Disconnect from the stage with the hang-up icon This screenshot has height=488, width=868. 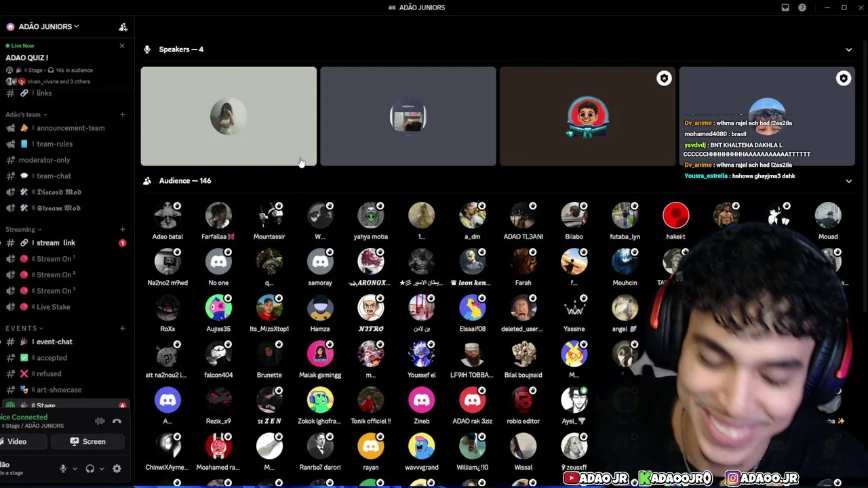click(117, 422)
